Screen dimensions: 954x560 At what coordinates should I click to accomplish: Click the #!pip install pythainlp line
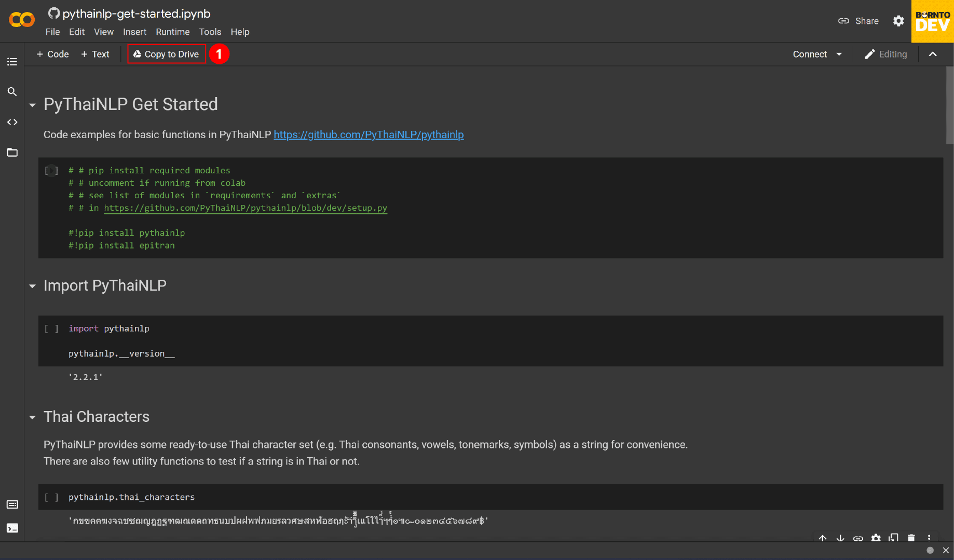tap(127, 233)
